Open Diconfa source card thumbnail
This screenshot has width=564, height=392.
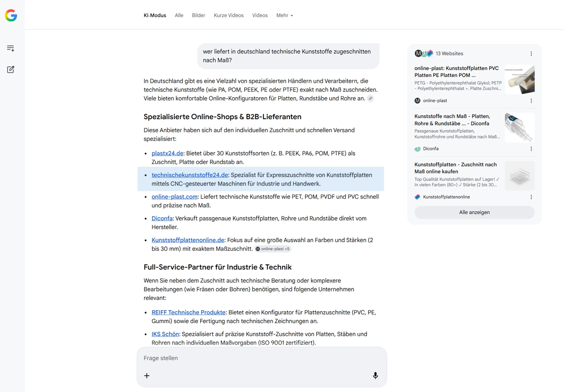[519, 127]
